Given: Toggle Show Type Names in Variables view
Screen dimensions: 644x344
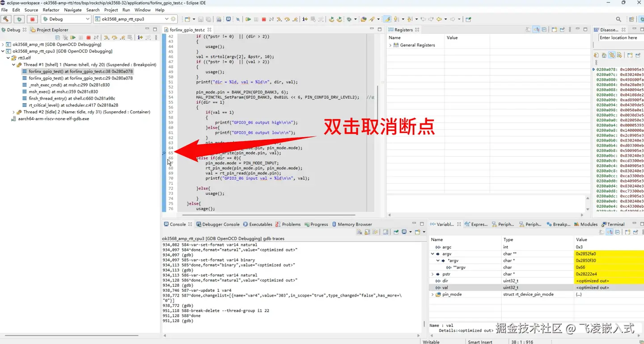Looking at the screenshot, I should click(x=601, y=232).
